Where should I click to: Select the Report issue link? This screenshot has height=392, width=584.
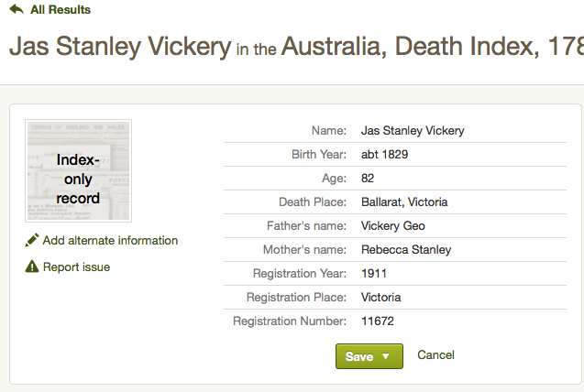pos(76,267)
